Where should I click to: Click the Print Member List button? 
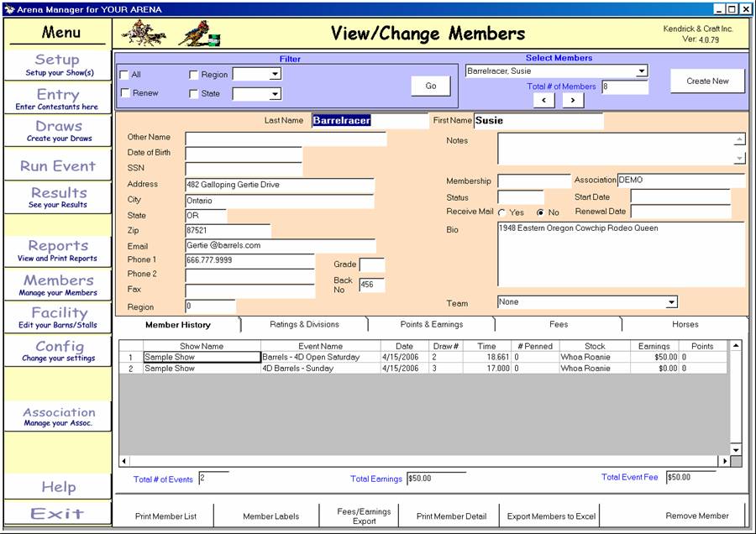(165, 516)
